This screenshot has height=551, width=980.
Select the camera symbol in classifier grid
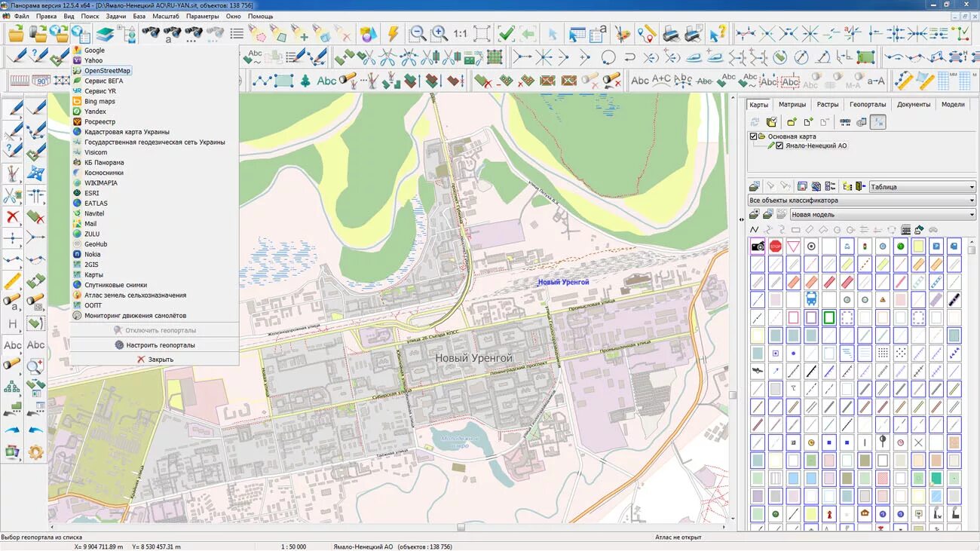(758, 246)
